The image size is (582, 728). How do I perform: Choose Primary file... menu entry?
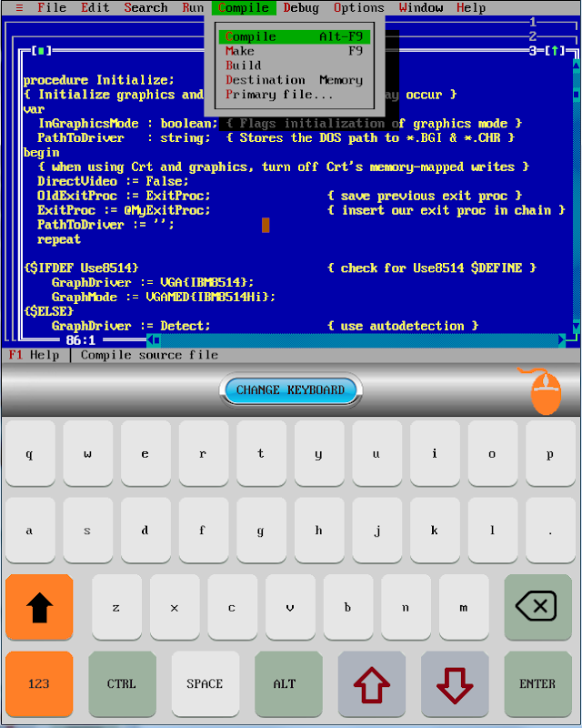[x=295, y=95]
